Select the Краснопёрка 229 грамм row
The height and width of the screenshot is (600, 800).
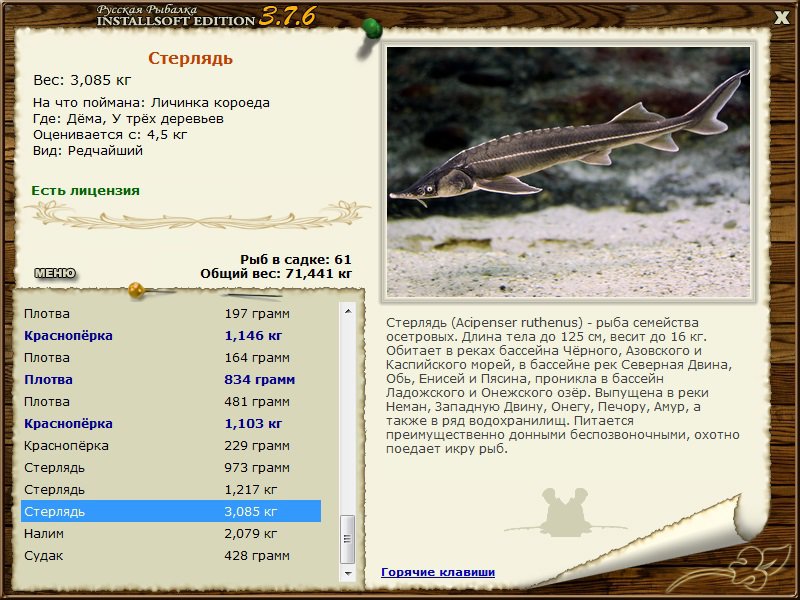(x=171, y=445)
